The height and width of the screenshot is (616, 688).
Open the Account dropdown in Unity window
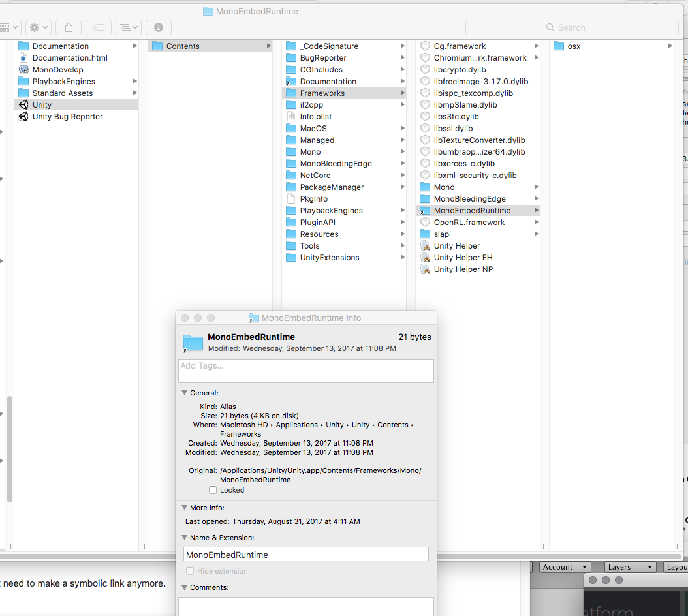pos(565,567)
